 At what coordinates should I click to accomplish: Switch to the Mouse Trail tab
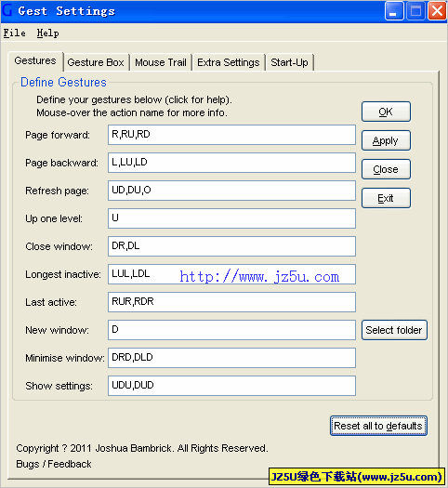161,62
